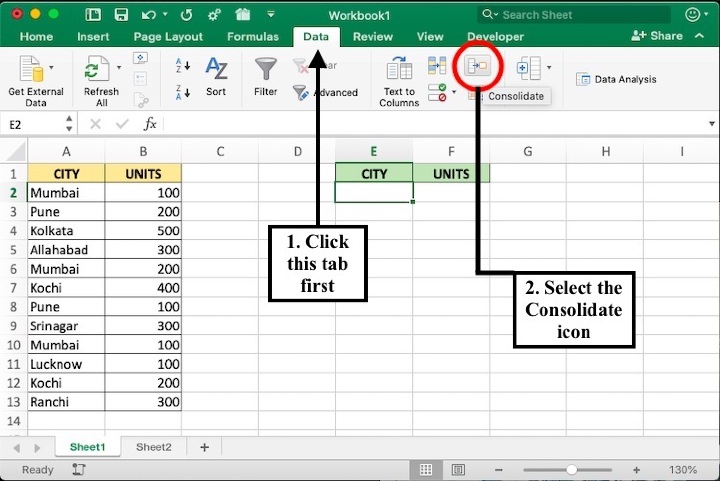Click the Undo arrow icon
This screenshot has height=481, width=720.
click(148, 15)
